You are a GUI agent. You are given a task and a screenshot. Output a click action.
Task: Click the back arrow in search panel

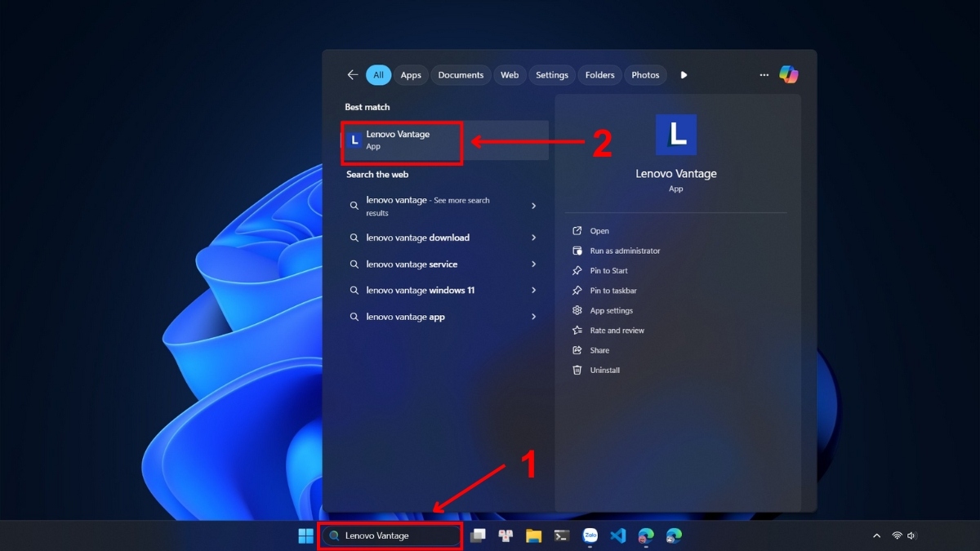[353, 75]
